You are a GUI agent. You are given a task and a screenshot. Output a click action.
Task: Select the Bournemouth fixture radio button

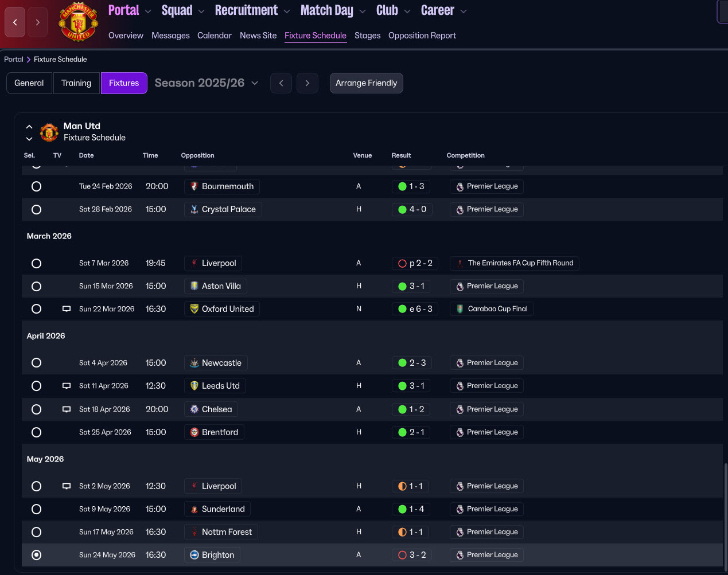(36, 186)
